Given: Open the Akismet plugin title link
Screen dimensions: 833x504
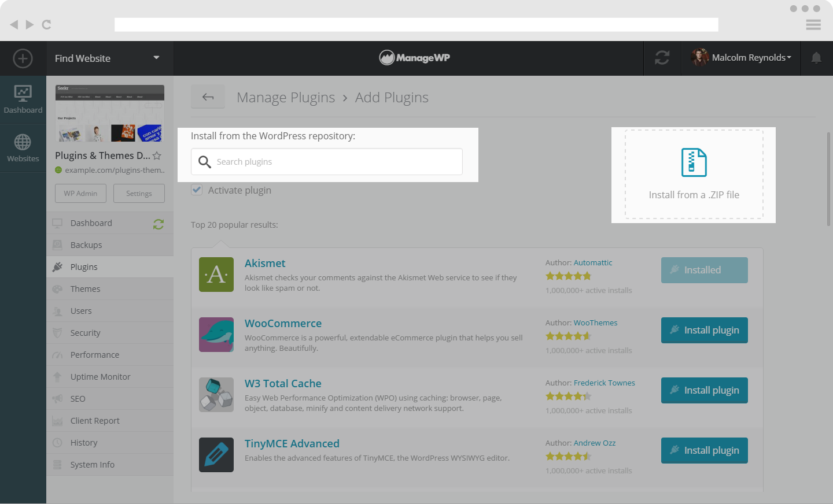Looking at the screenshot, I should pos(265,264).
